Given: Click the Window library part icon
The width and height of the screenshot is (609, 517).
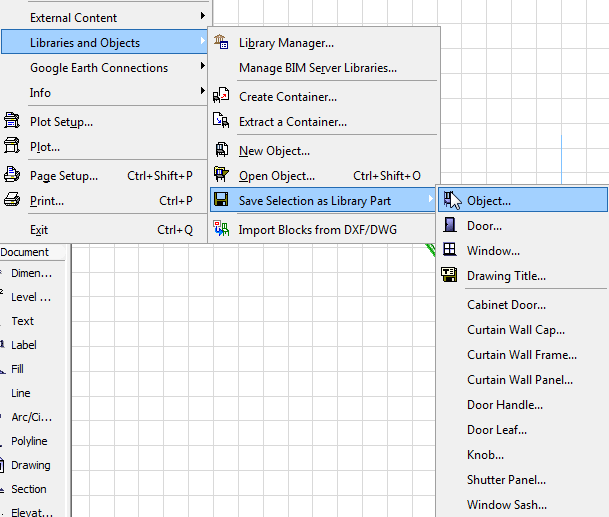Looking at the screenshot, I should (450, 251).
